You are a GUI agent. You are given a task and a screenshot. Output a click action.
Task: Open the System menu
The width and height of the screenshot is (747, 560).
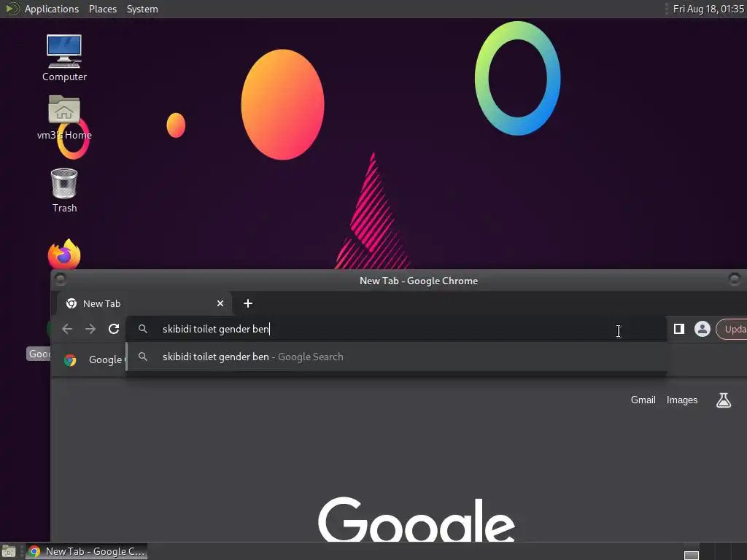click(142, 9)
